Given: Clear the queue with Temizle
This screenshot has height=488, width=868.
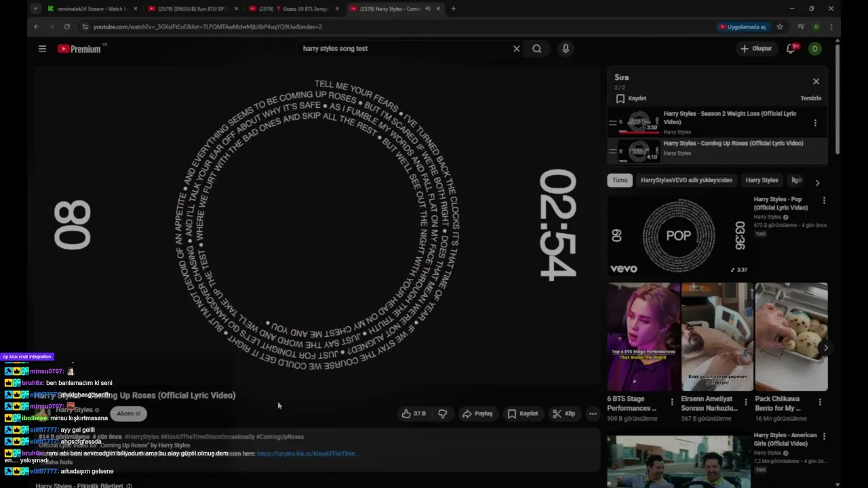Looking at the screenshot, I should pos(810,98).
